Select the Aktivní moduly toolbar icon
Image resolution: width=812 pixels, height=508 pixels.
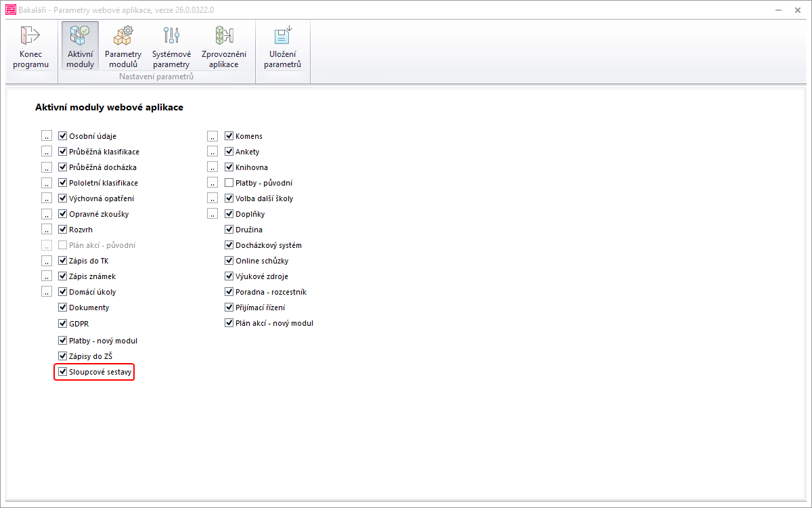point(81,37)
